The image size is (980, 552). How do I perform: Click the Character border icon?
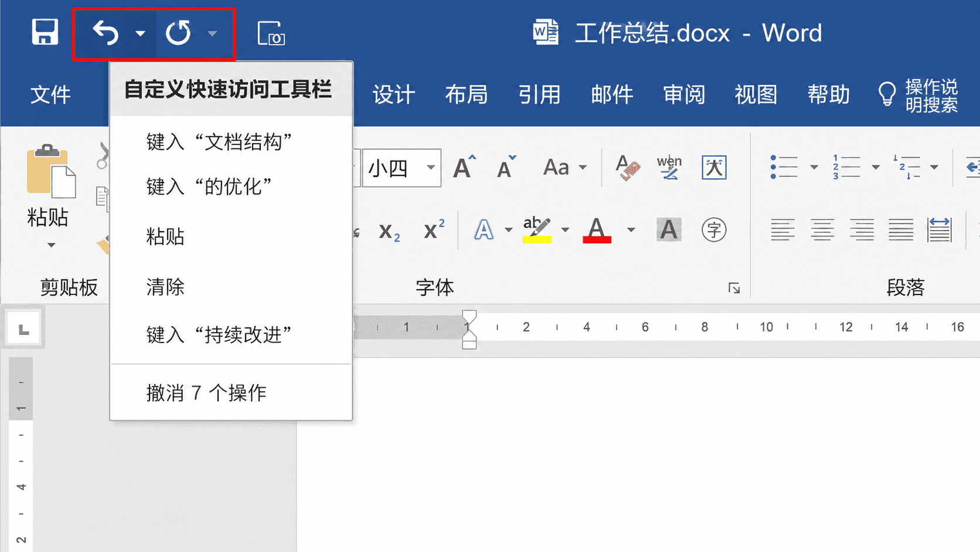(x=714, y=168)
